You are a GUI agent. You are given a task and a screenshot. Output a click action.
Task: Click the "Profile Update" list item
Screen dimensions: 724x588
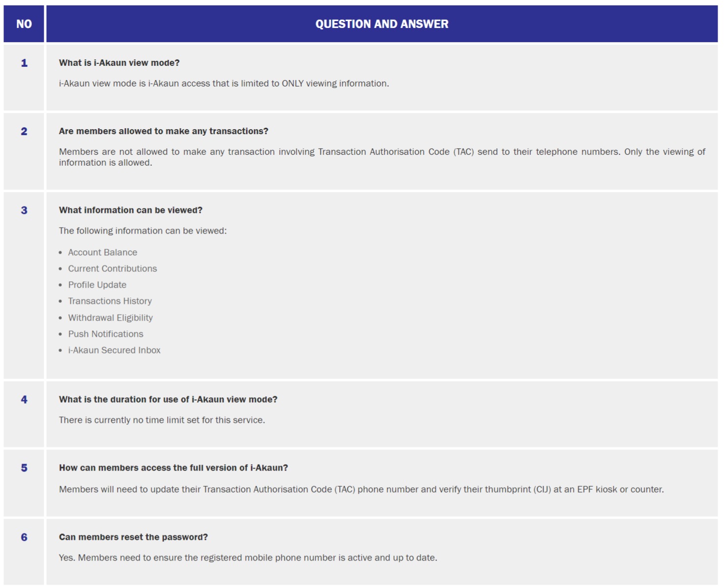pyautogui.click(x=97, y=285)
